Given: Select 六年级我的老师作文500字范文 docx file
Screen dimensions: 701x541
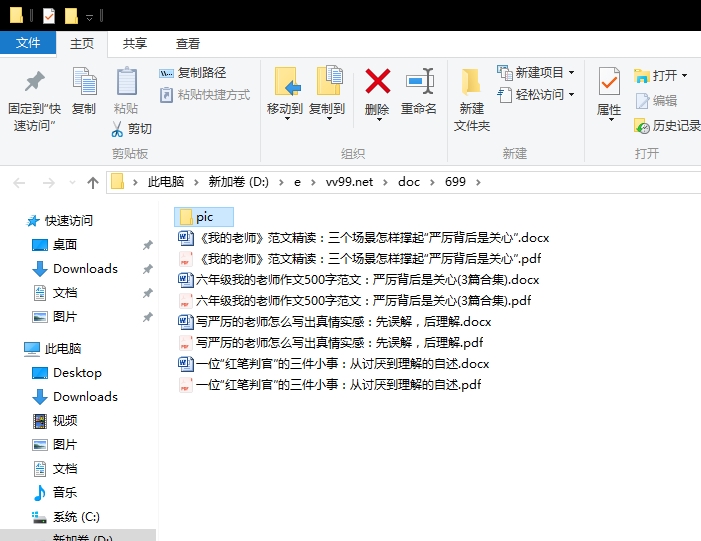Looking at the screenshot, I should coord(359,280).
